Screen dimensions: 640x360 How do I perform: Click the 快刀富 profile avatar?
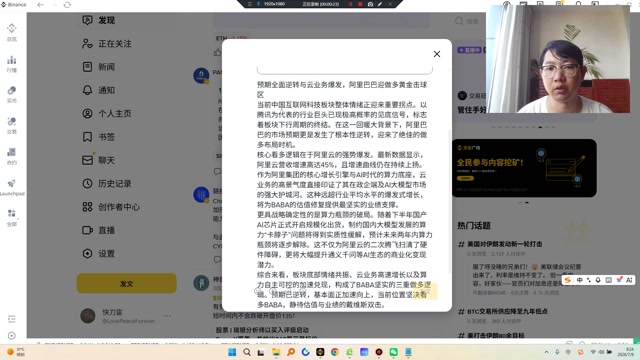88,316
